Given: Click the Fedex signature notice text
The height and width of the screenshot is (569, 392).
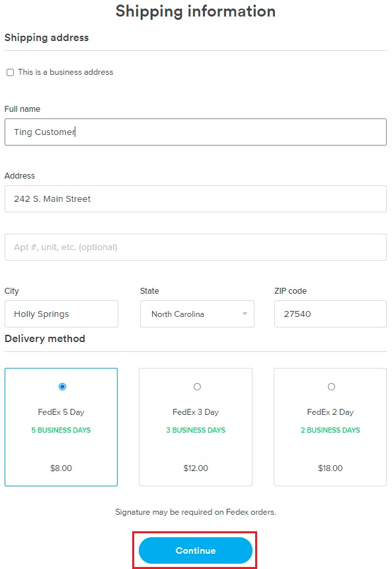Looking at the screenshot, I should pyautogui.click(x=196, y=512).
